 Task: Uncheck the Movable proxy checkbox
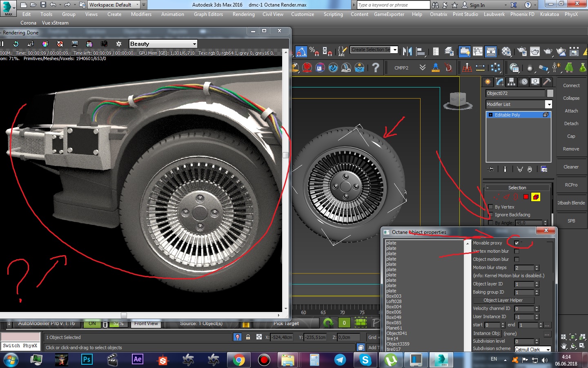(517, 243)
